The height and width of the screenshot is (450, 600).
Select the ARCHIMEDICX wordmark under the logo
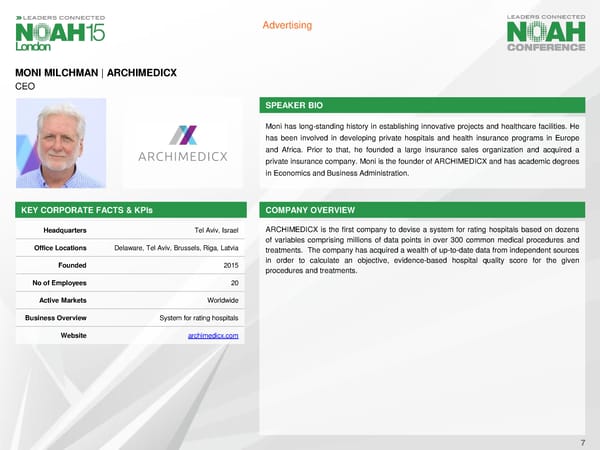tap(182, 156)
